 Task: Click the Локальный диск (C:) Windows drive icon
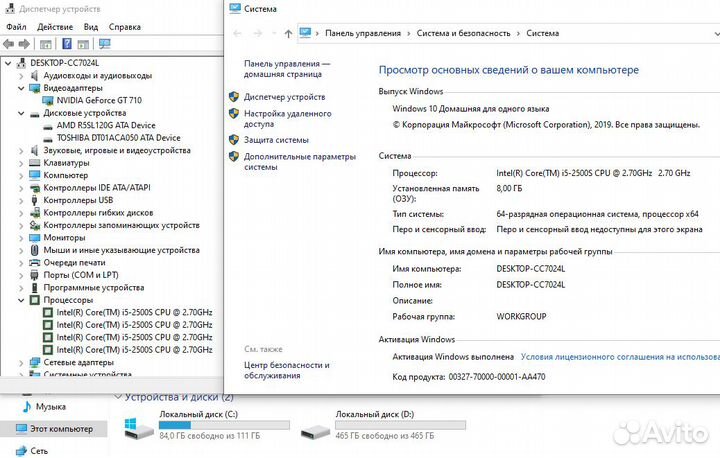pos(139,428)
